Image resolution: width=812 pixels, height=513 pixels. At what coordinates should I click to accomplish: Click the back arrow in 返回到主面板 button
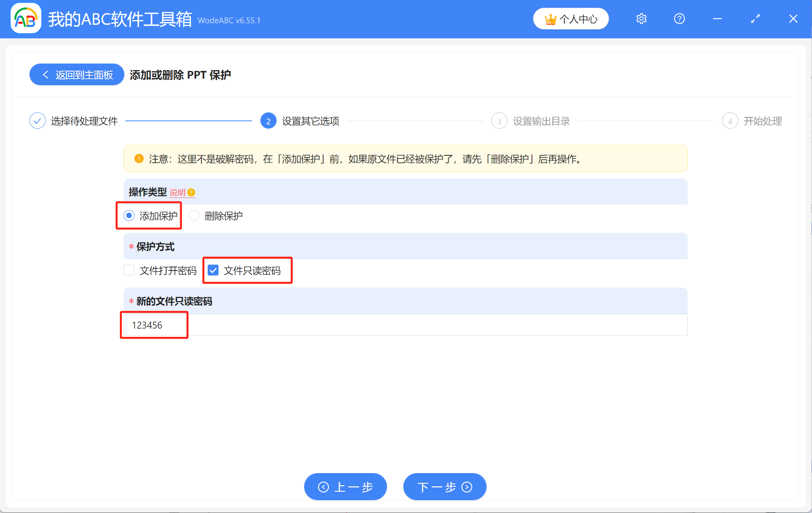tap(45, 74)
